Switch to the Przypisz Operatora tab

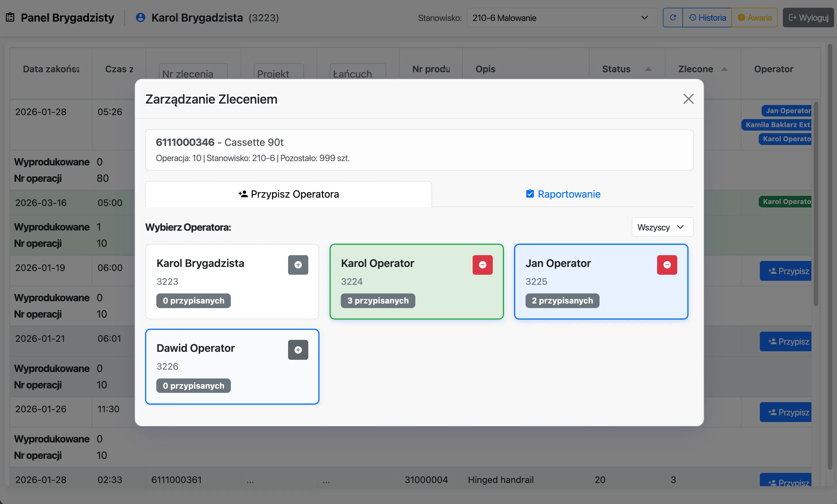pos(288,194)
